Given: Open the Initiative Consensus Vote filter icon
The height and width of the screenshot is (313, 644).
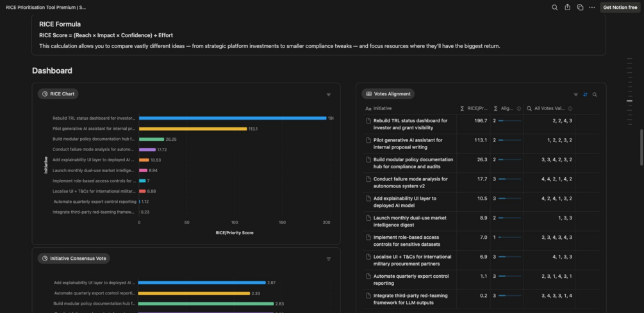Looking at the screenshot, I should (329, 259).
